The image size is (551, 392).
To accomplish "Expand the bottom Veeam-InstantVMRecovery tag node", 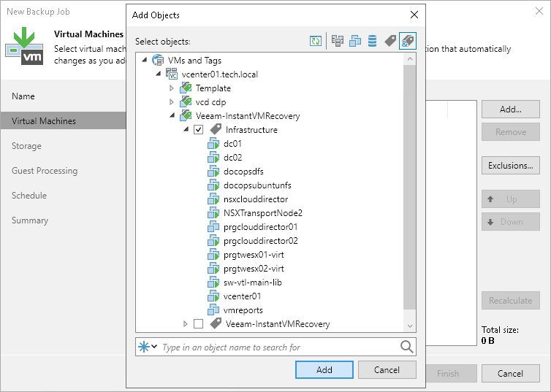I will tap(186, 323).
